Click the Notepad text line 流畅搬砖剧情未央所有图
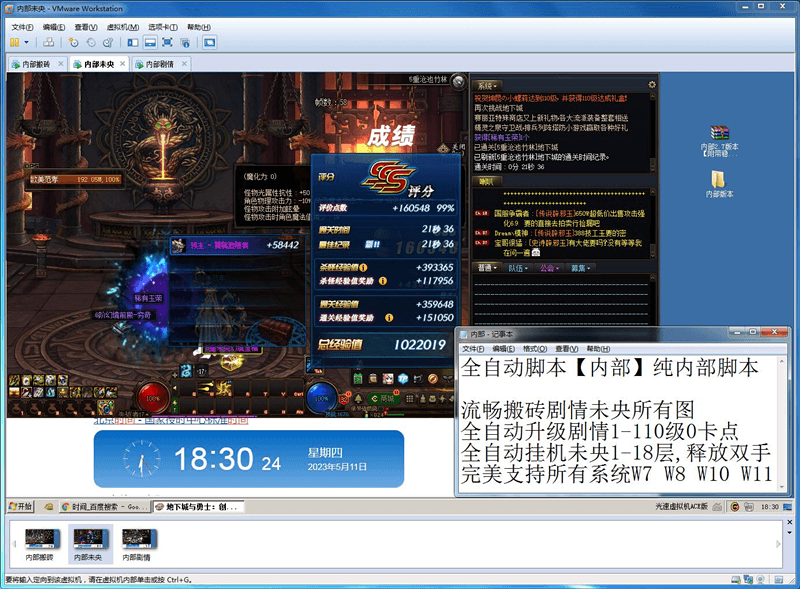This screenshot has width=800, height=589. 578,410
